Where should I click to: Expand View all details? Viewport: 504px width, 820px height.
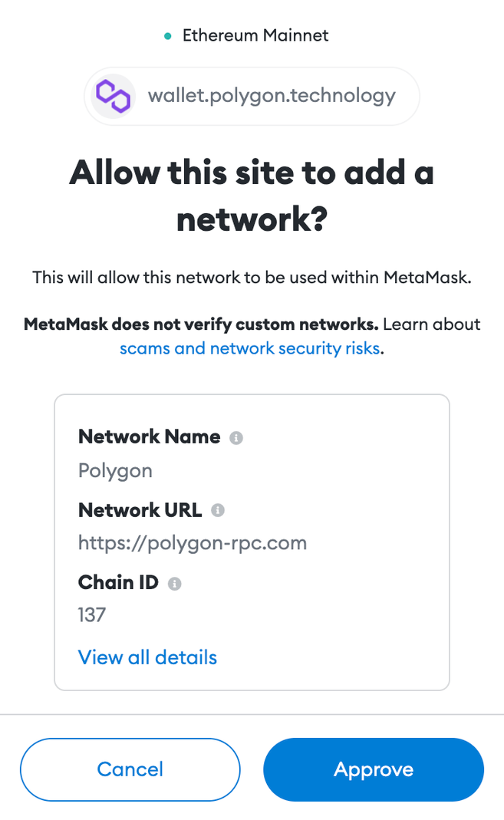point(147,657)
